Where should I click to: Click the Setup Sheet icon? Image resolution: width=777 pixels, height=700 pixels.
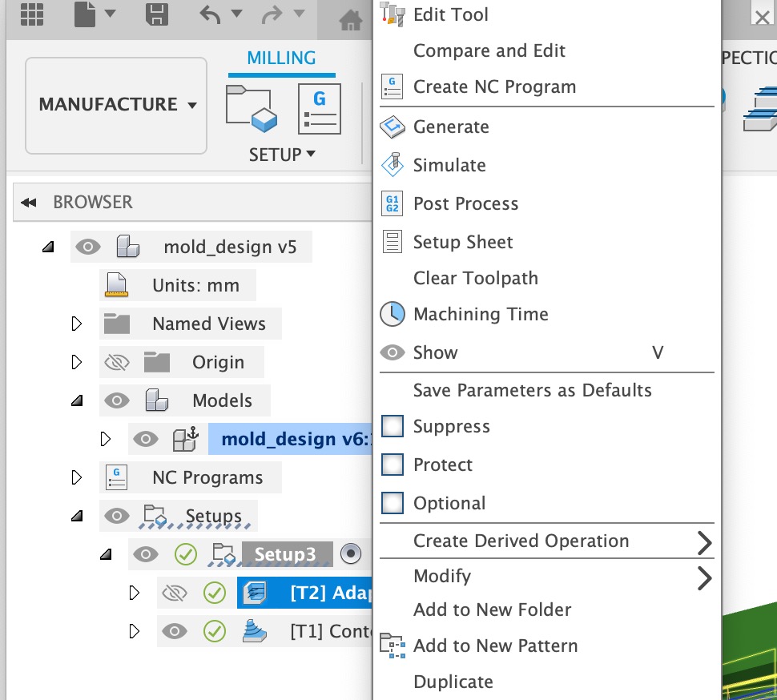(x=392, y=242)
